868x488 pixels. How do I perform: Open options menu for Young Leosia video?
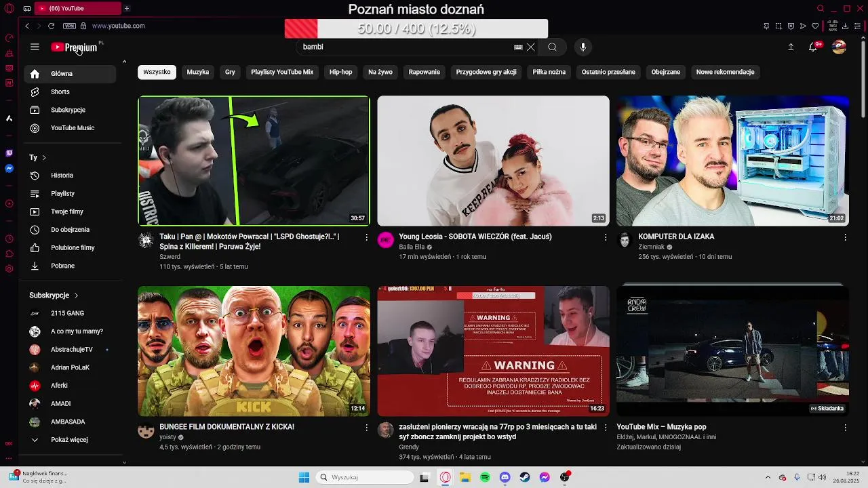coord(606,237)
